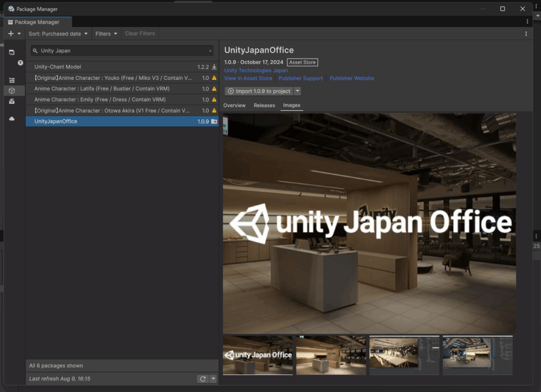541x392 pixels.
Task: Click the Unity Technologies Japan publisher link
Action: [x=256, y=70]
